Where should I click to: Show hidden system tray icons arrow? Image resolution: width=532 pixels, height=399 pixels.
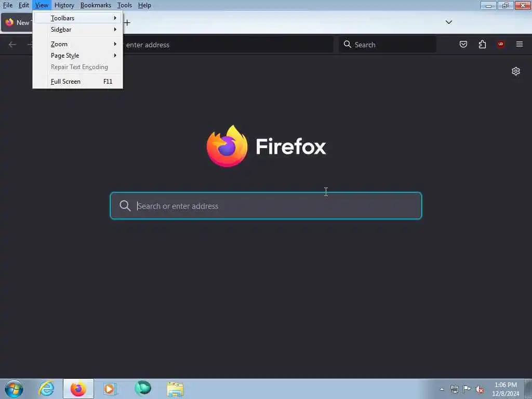point(442,390)
